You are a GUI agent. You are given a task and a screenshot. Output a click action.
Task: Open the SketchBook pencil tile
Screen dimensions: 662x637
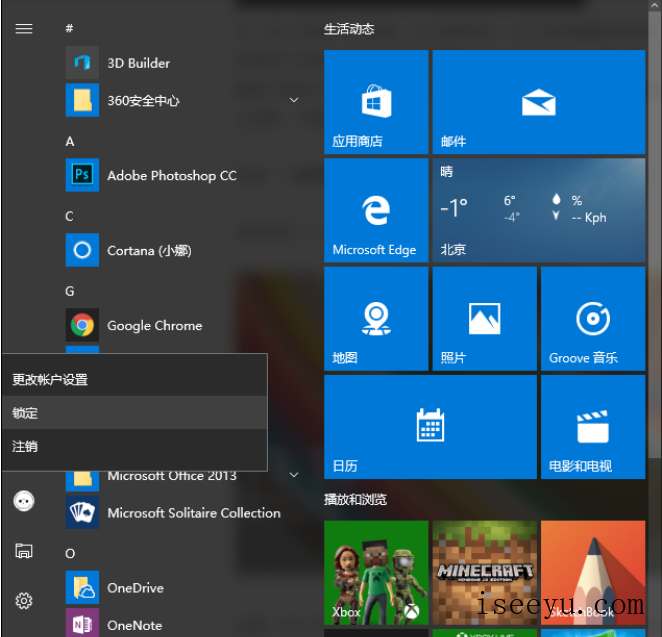pos(593,572)
